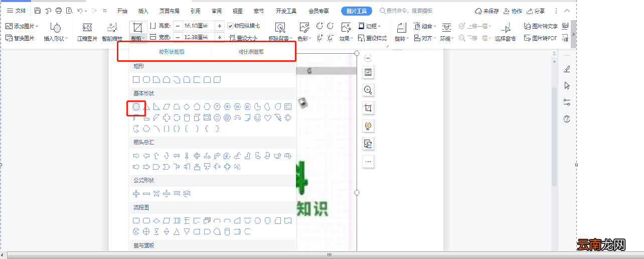Click picture to PDF conversion
The width and height of the screenshot is (644, 259).
pos(540,38)
